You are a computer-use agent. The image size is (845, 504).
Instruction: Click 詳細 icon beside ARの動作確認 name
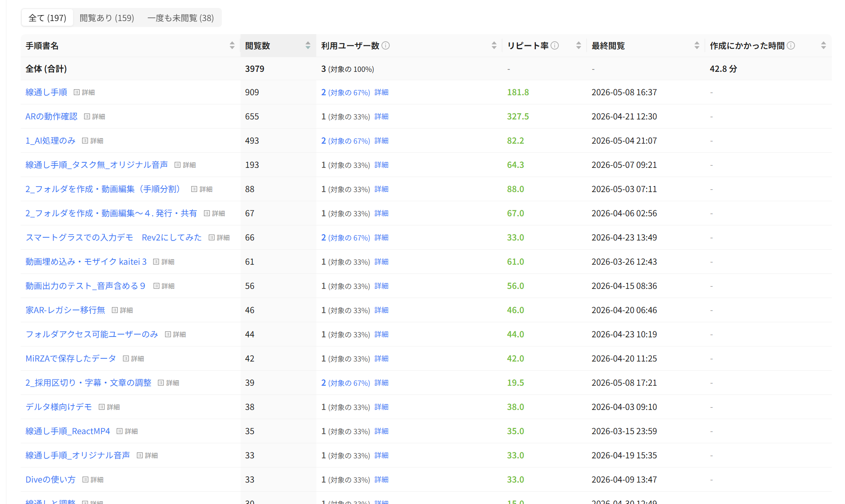coord(94,117)
